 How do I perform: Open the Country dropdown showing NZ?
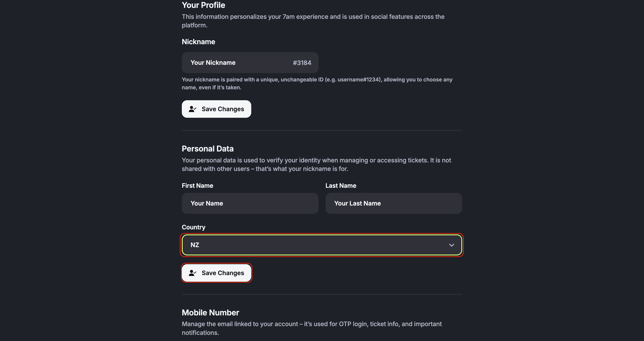click(322, 245)
